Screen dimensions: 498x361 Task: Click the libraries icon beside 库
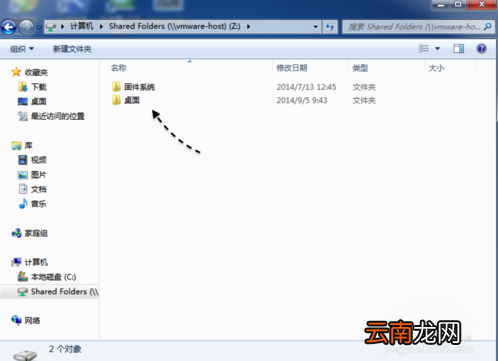pyautogui.click(x=16, y=145)
